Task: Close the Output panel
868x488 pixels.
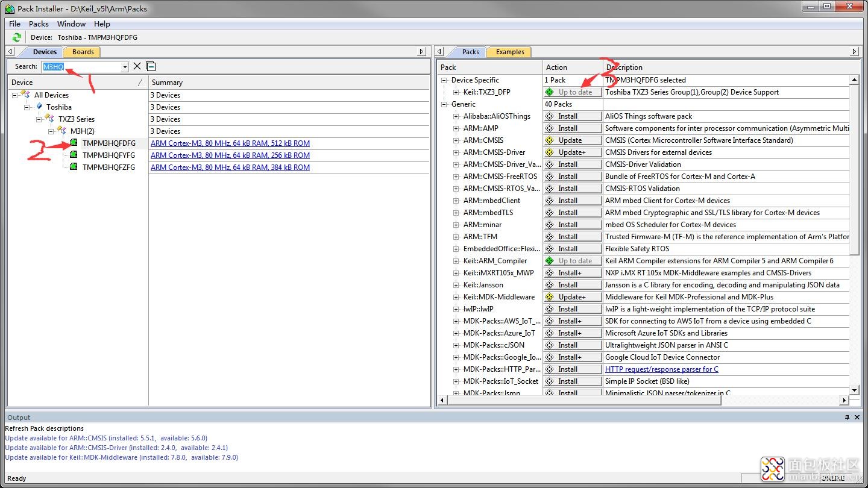Action: (x=857, y=417)
